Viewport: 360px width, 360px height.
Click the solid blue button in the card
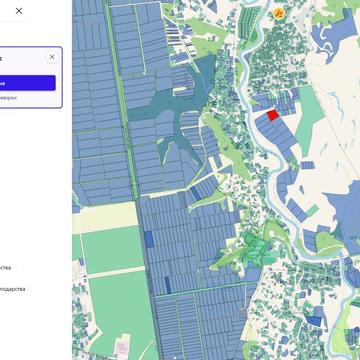pyautogui.click(x=28, y=83)
